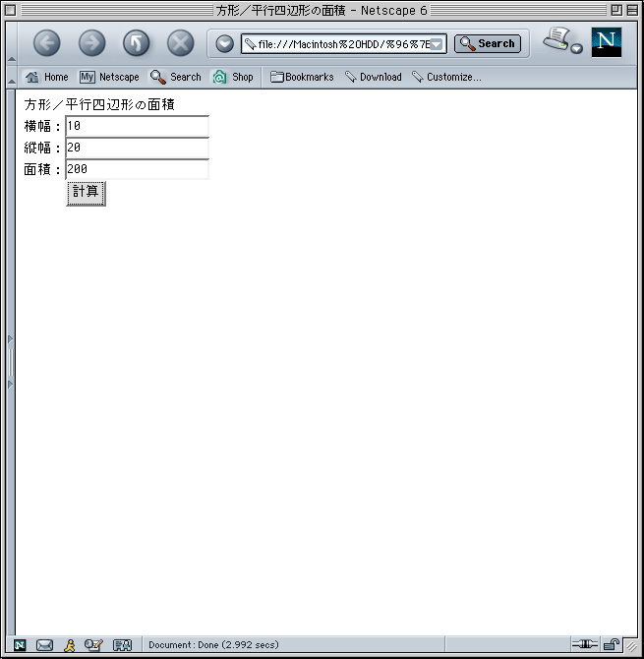The height and width of the screenshot is (659, 644).
Task: Stop loading with the Stop X button
Action: [x=181, y=43]
